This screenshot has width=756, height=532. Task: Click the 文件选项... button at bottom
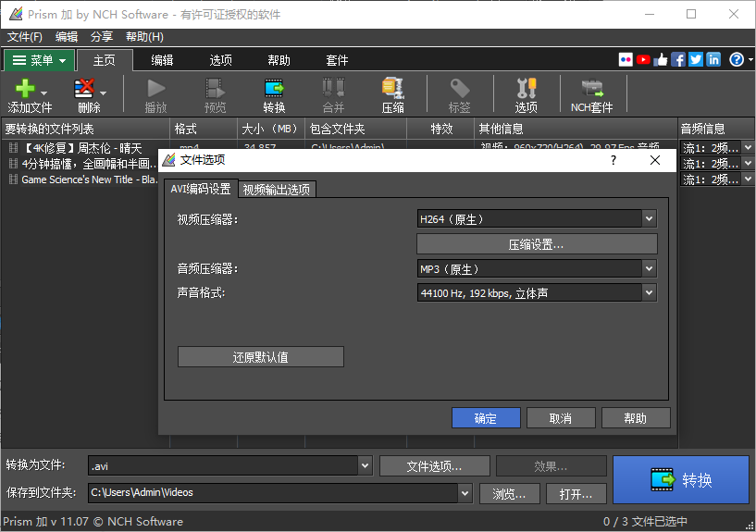(x=435, y=466)
